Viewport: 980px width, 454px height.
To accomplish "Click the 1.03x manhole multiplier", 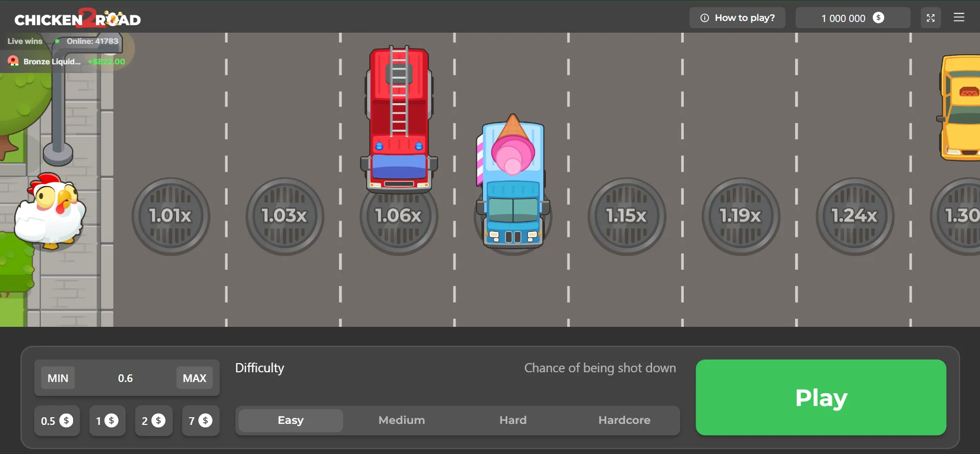I will click(285, 216).
